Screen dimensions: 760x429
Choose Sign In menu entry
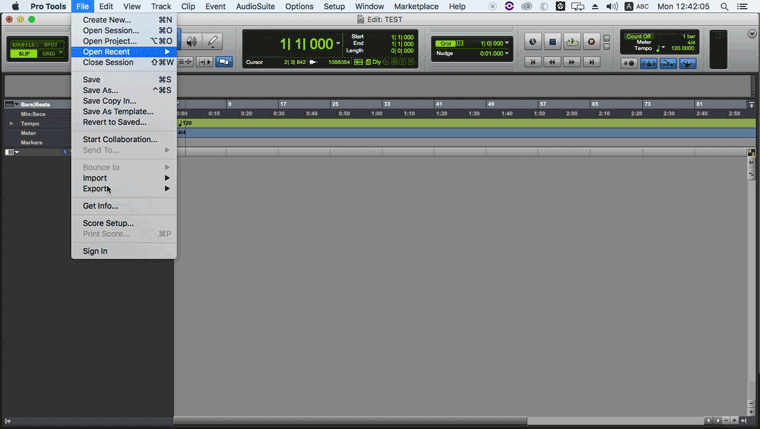click(124, 251)
